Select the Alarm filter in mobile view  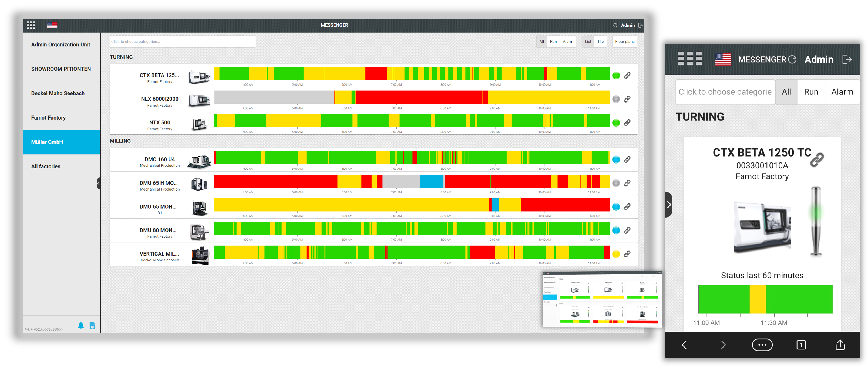point(842,92)
